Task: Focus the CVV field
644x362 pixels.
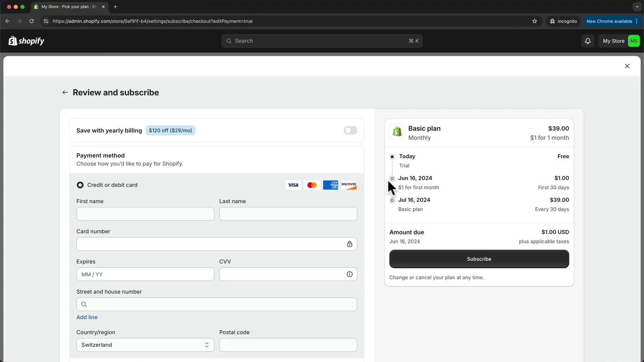Action: coord(288,274)
